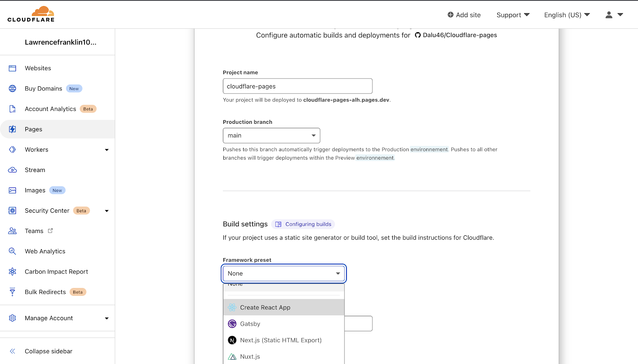638x364 pixels.
Task: Click the Pages lightning icon
Action: (12, 129)
